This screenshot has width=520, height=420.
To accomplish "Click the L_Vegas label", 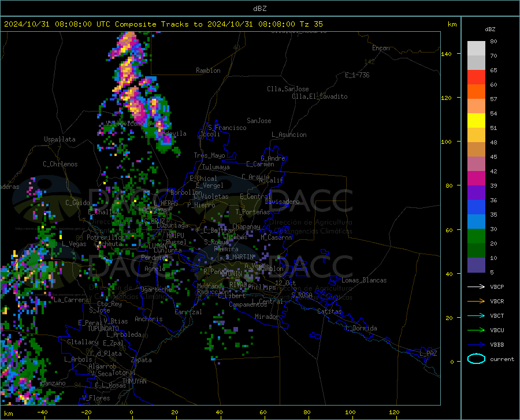I will click(74, 244).
